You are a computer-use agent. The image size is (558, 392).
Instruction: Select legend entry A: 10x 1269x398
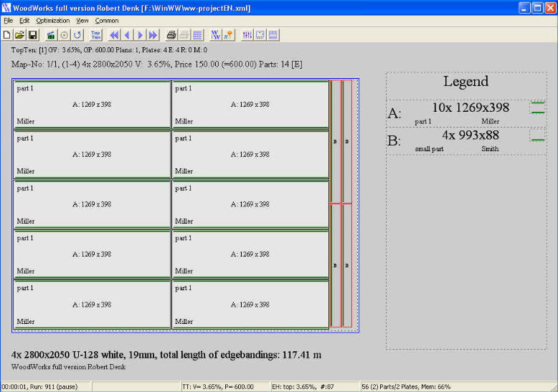(x=466, y=113)
